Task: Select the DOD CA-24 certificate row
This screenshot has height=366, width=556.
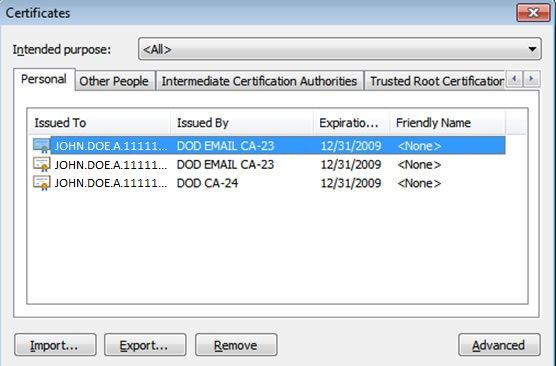Action: pos(269,183)
